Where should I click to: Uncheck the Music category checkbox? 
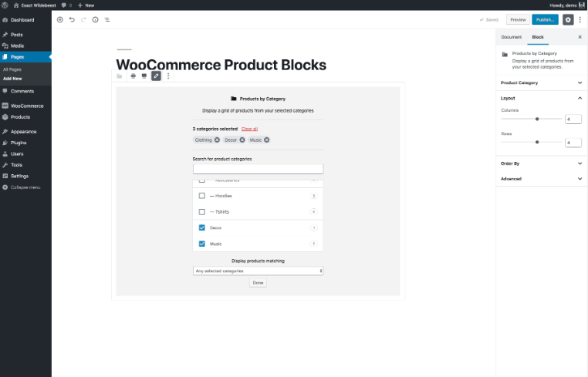[x=202, y=244]
